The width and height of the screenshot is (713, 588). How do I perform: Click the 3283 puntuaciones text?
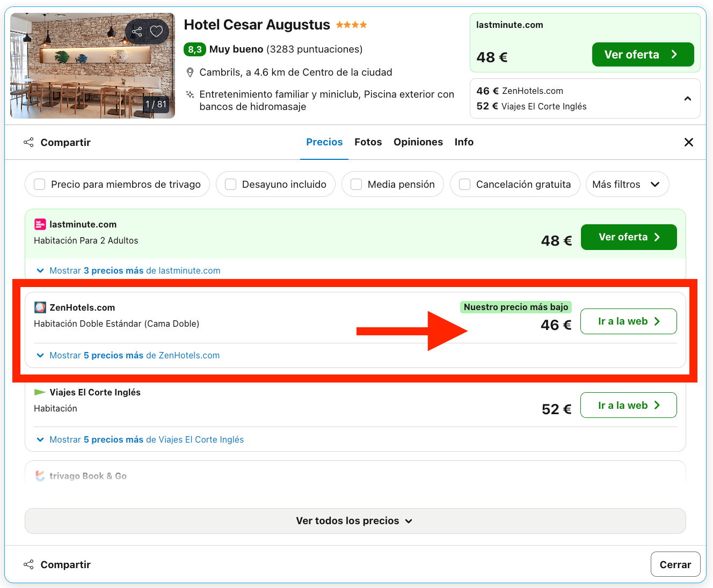pos(315,49)
